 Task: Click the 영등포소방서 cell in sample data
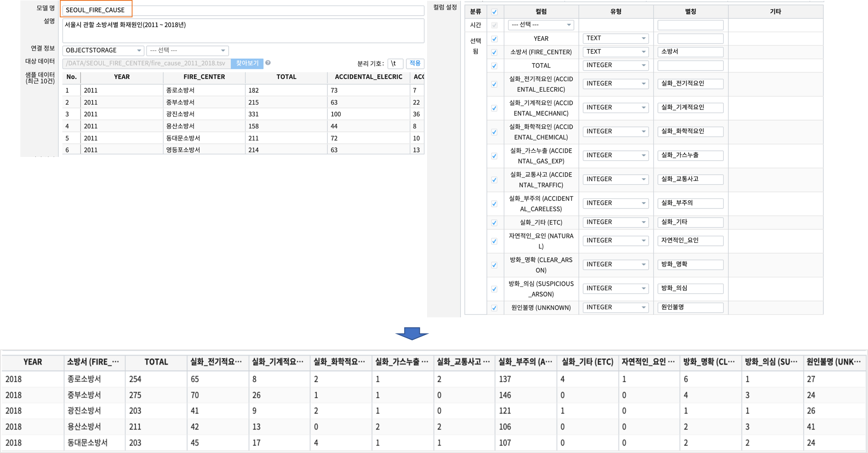pos(204,150)
